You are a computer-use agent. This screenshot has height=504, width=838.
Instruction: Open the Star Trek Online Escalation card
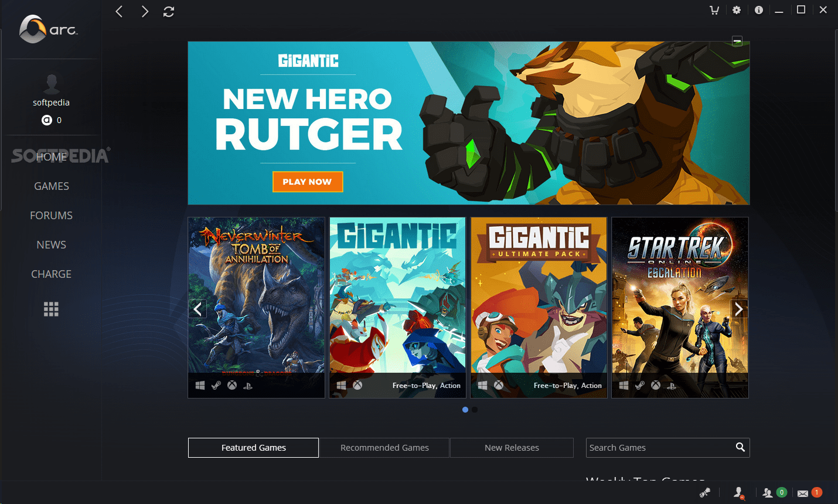pyautogui.click(x=680, y=308)
